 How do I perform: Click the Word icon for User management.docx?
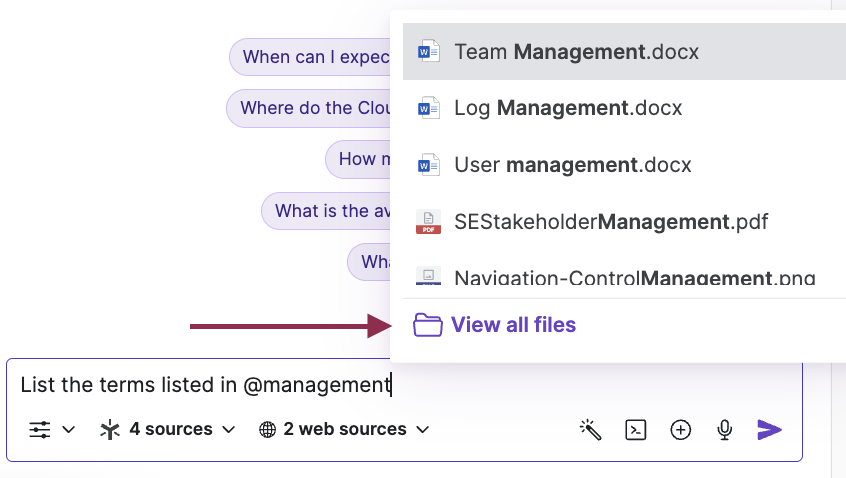428,165
